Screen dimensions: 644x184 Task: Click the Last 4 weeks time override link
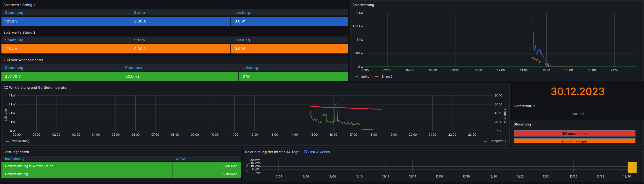coord(319,152)
